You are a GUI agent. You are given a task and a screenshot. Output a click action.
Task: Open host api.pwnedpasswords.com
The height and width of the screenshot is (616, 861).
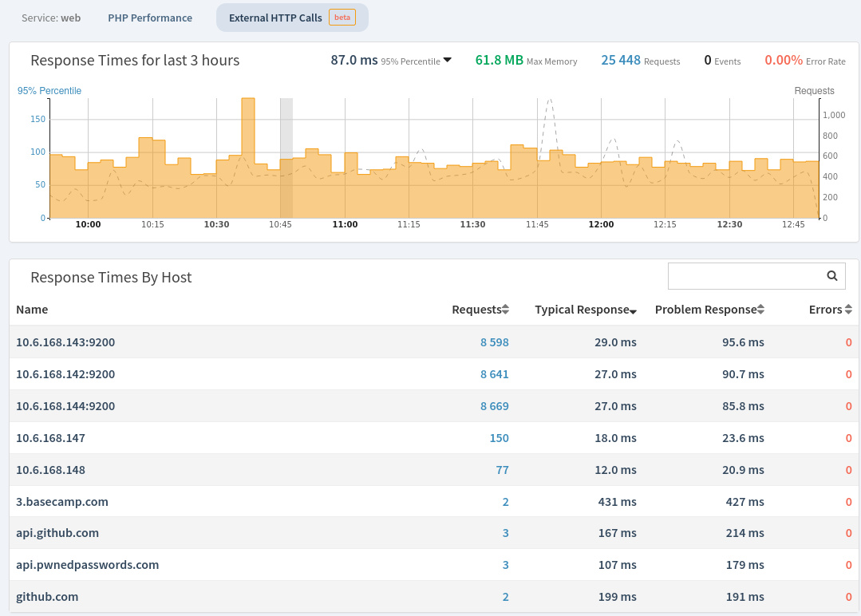click(87, 564)
